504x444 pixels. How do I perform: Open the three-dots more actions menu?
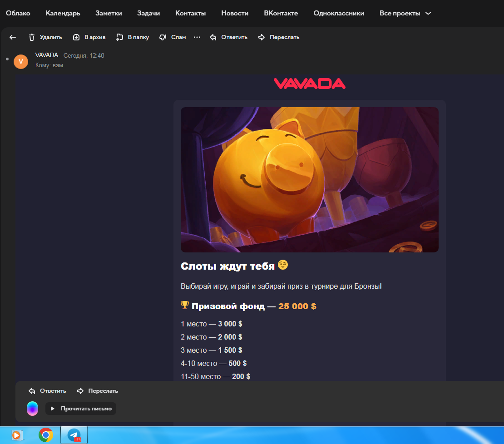coord(197,37)
